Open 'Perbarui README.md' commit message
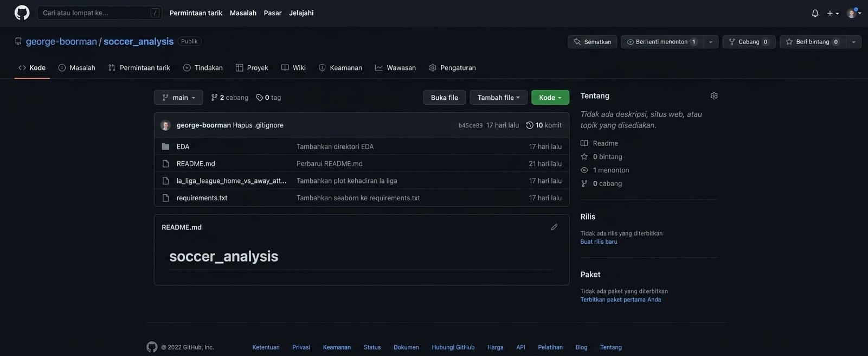Image resolution: width=868 pixels, height=356 pixels. [330, 164]
